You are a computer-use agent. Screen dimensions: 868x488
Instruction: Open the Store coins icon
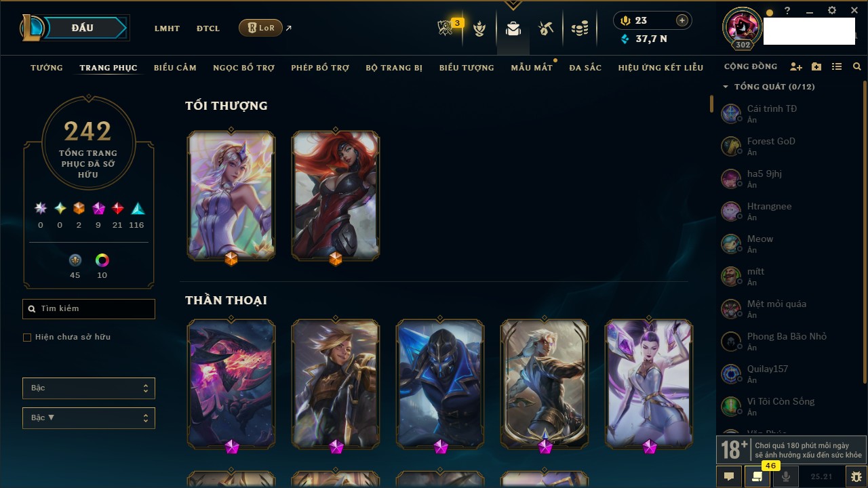(x=580, y=28)
